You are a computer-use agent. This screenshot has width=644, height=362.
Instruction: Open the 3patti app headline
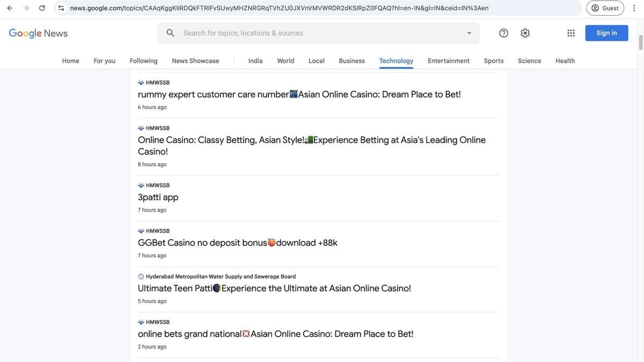click(x=158, y=197)
